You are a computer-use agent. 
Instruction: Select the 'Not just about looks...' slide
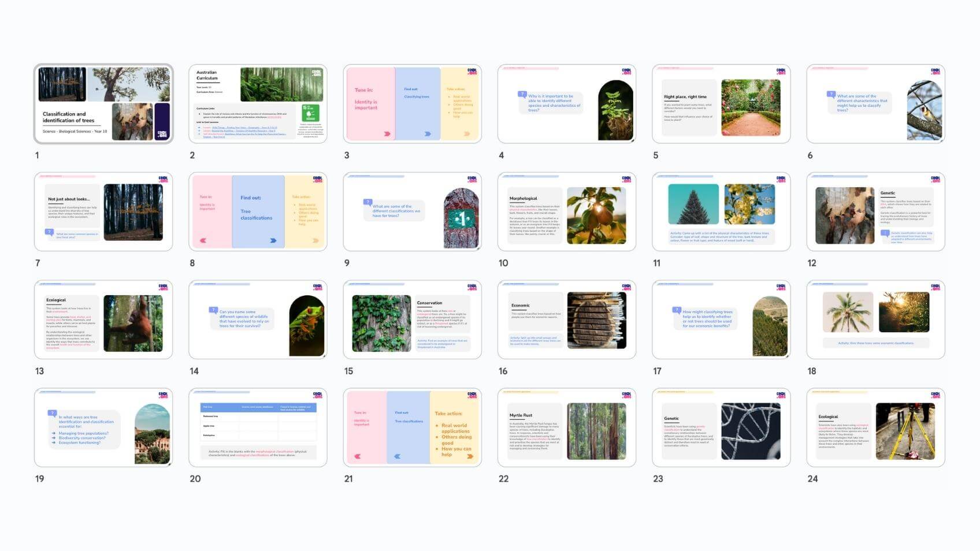pyautogui.click(x=103, y=212)
